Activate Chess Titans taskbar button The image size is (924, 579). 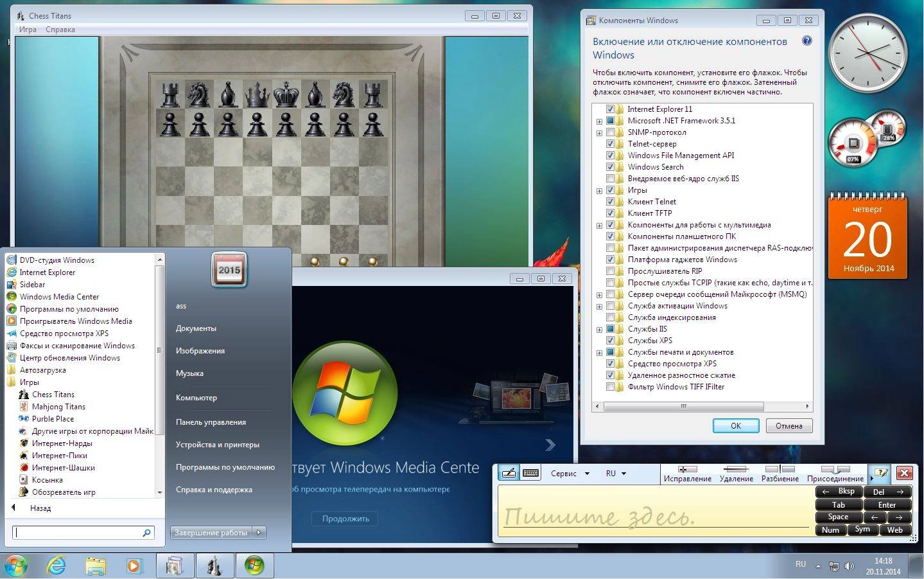click(x=214, y=566)
